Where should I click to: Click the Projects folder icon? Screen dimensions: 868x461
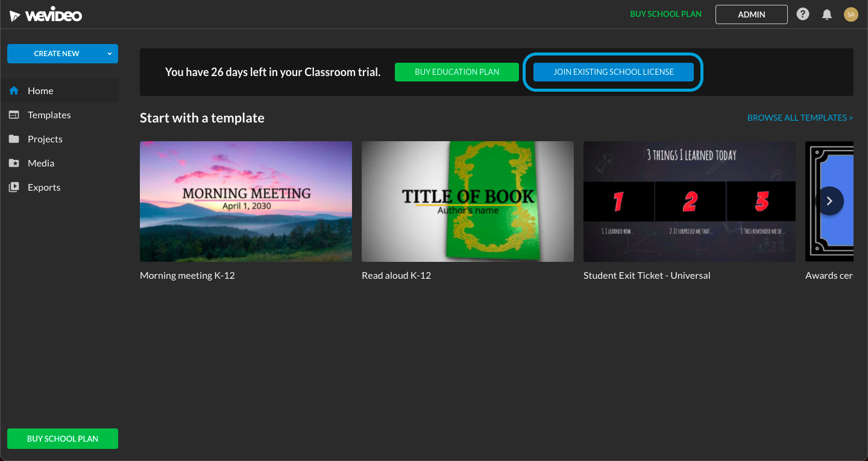click(x=14, y=139)
